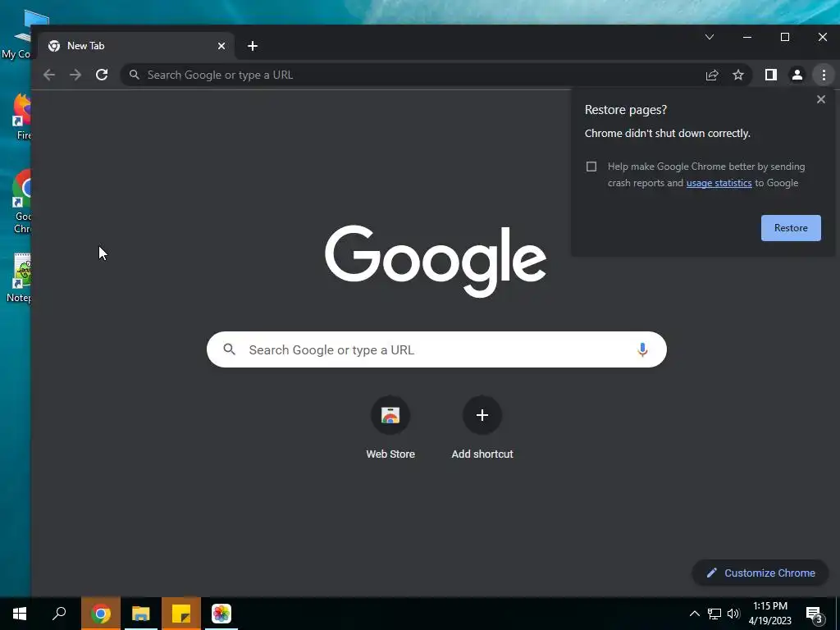Open taskbar search magnifier

click(x=59, y=614)
